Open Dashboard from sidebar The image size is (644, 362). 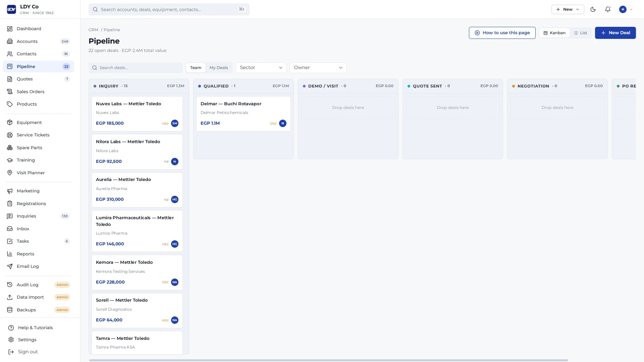coord(38,29)
